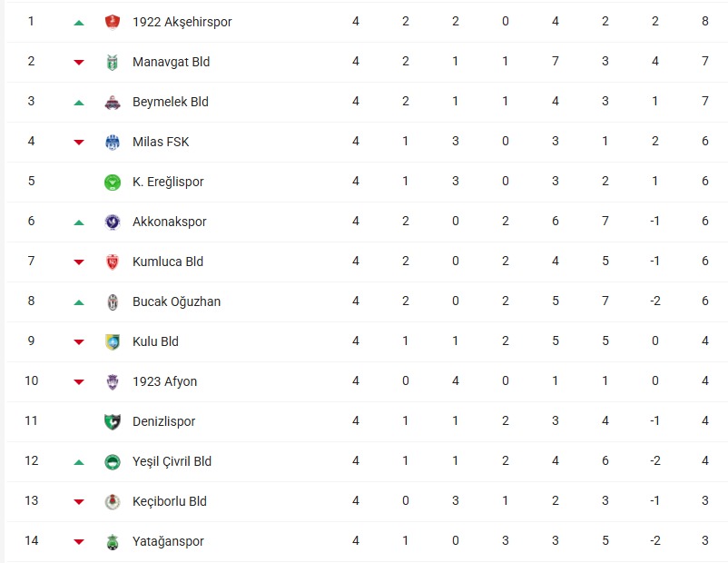The width and height of the screenshot is (728, 563).
Task: Click the green up arrow beside Akşehirspor
Action: coord(79,23)
